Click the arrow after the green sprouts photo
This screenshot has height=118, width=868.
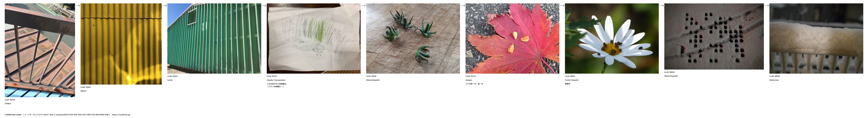(x=463, y=5)
